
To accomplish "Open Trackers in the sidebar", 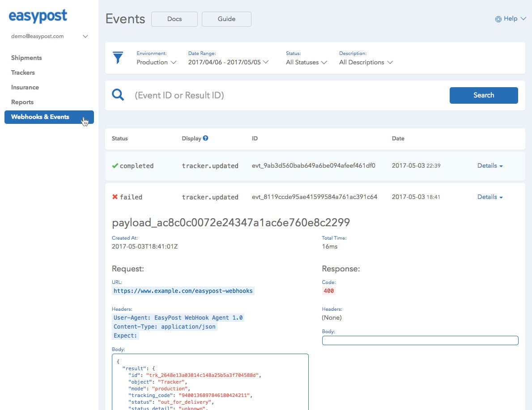I will point(23,72).
